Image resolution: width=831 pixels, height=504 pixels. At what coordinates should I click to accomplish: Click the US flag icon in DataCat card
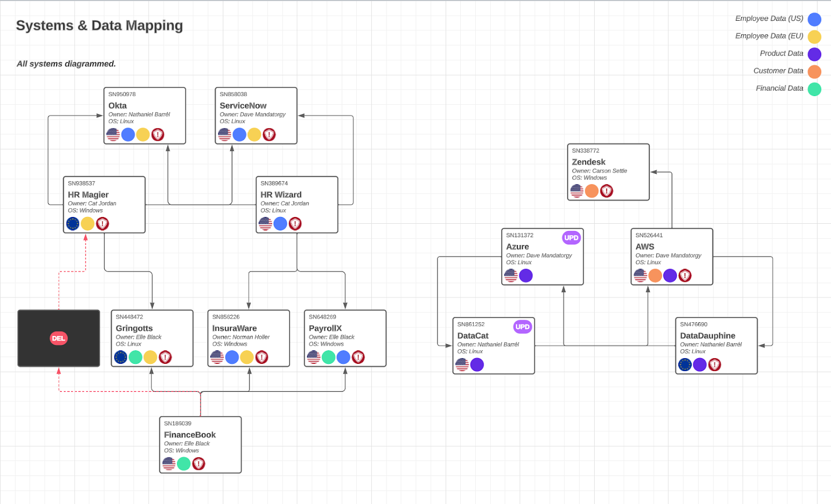click(x=462, y=365)
